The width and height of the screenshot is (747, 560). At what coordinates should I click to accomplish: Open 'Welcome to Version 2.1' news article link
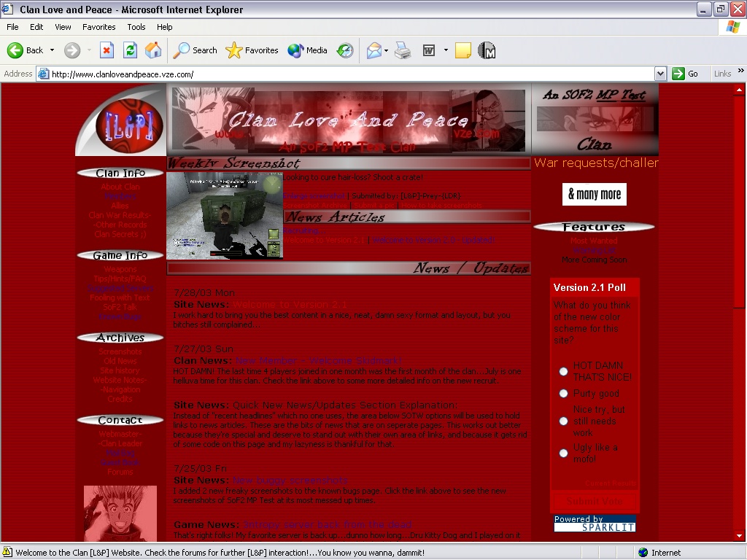click(325, 240)
